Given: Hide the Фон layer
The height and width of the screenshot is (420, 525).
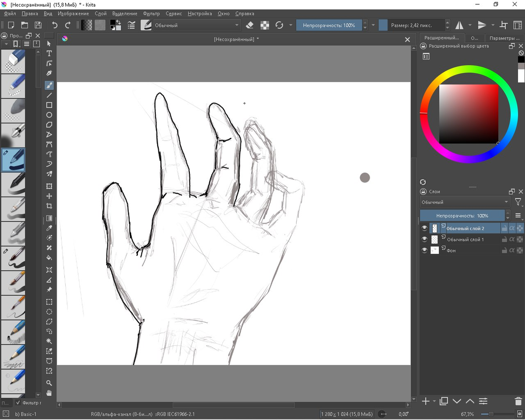Looking at the screenshot, I should tap(424, 250).
